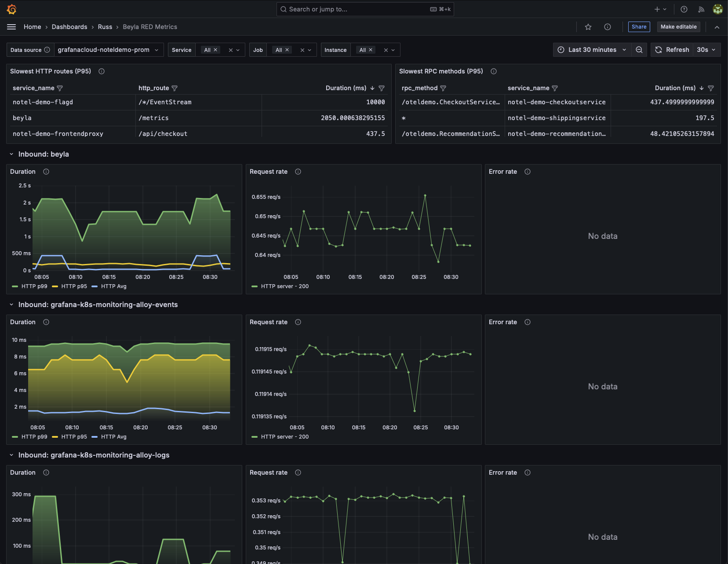Open the user profile avatar menu
Image resolution: width=728 pixels, height=564 pixels.
[x=717, y=9]
